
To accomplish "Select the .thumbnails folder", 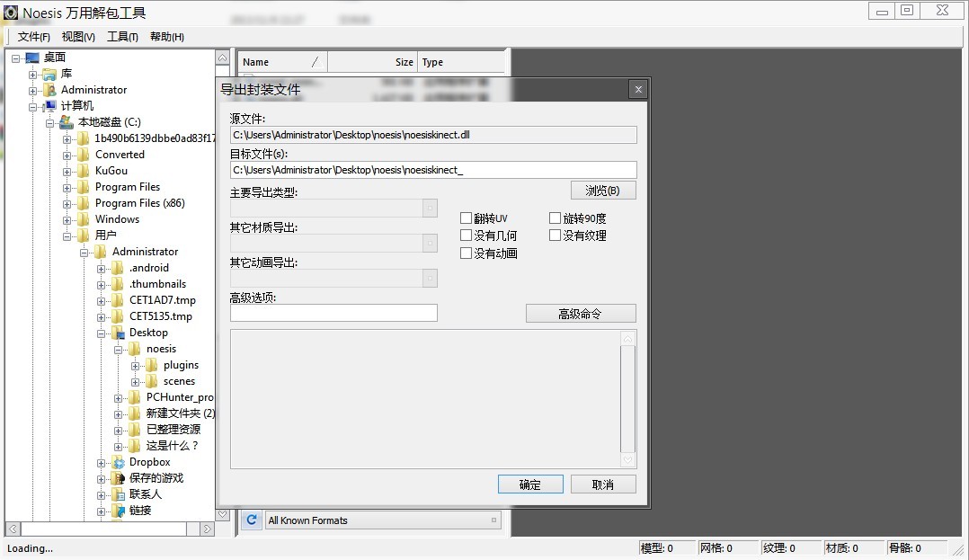I will pyautogui.click(x=157, y=284).
